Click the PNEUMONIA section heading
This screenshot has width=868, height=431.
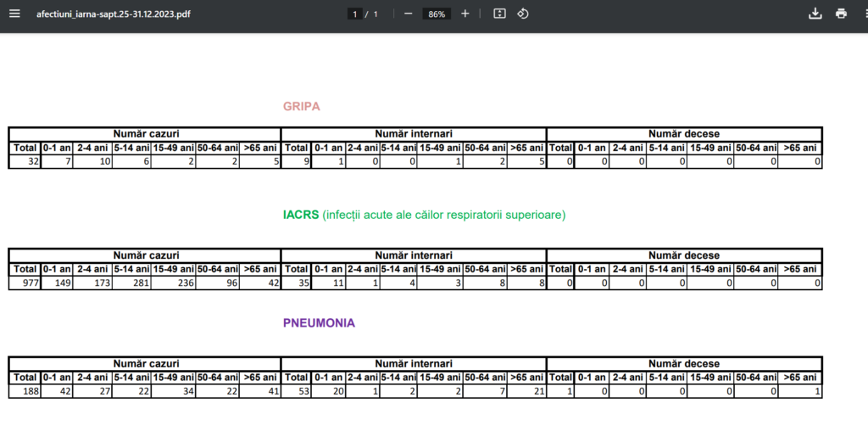coord(319,323)
